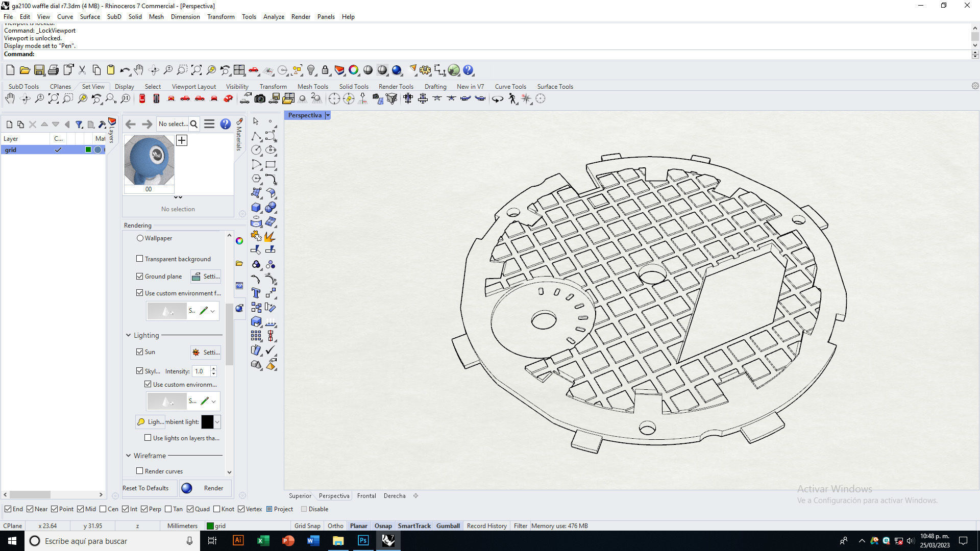Open the Transform menu

(220, 16)
